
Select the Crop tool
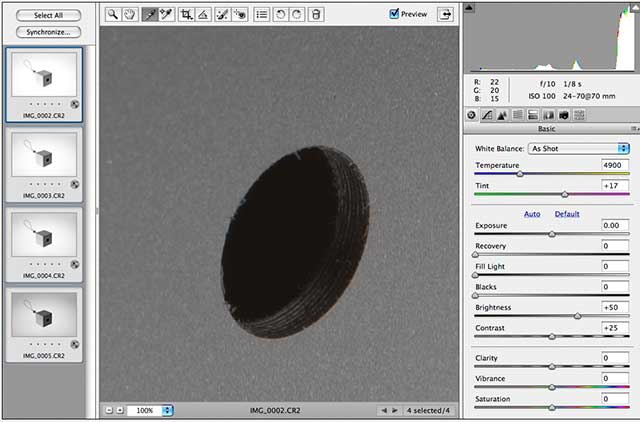186,15
